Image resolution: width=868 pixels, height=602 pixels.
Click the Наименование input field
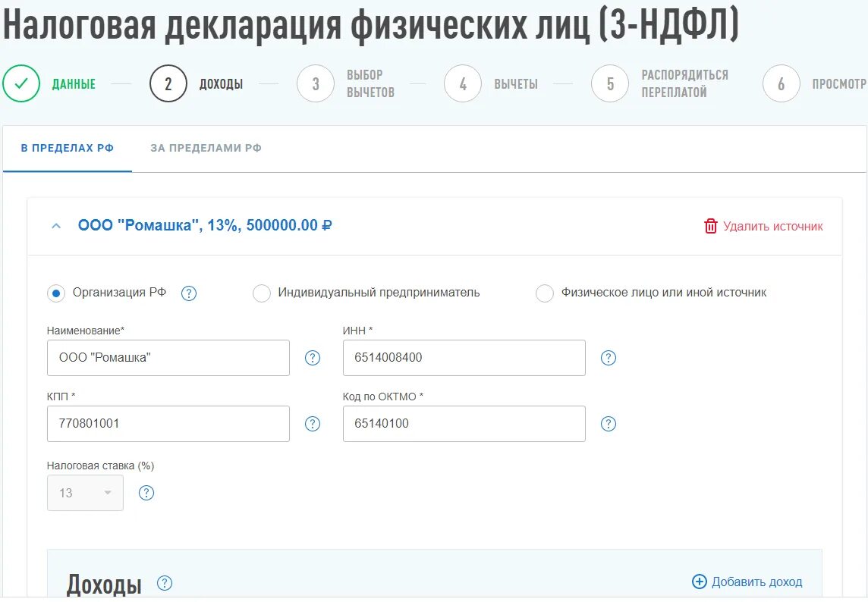168,358
